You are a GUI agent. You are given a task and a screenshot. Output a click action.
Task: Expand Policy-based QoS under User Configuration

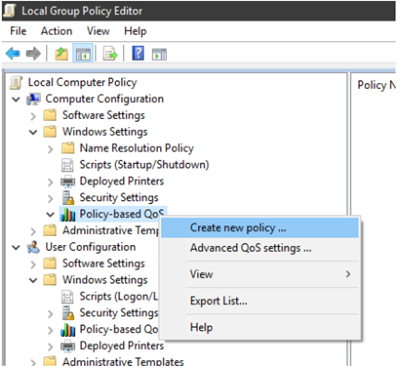pos(50,330)
